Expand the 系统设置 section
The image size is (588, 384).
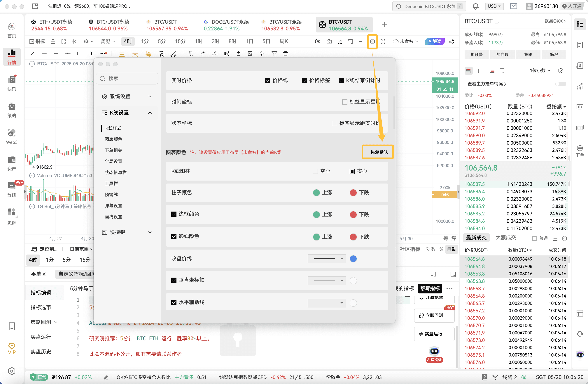[127, 96]
